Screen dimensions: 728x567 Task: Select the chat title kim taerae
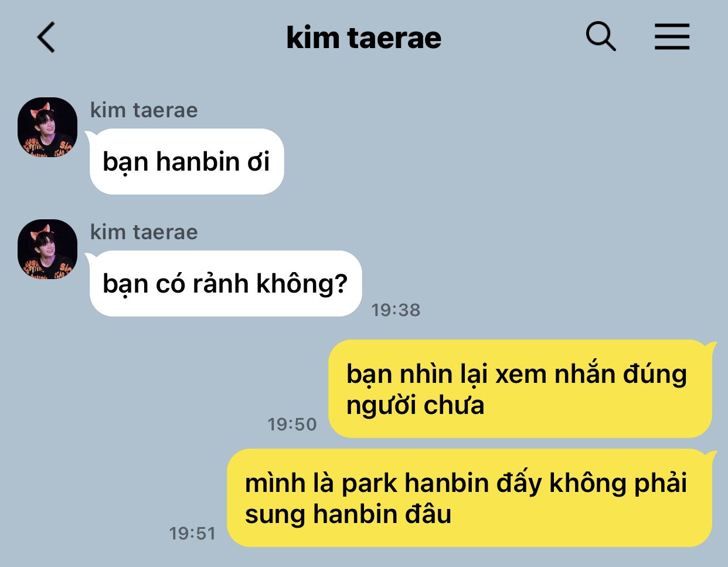pyautogui.click(x=363, y=38)
